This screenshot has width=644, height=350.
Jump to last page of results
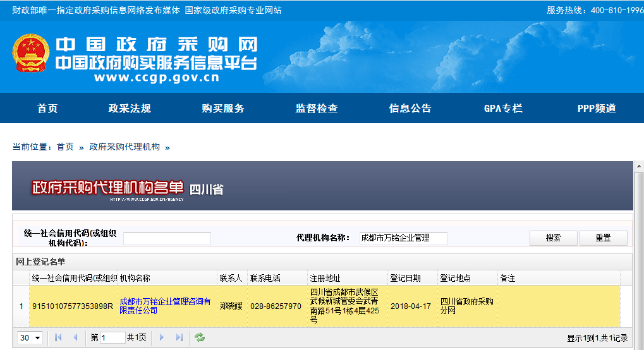[x=179, y=338]
